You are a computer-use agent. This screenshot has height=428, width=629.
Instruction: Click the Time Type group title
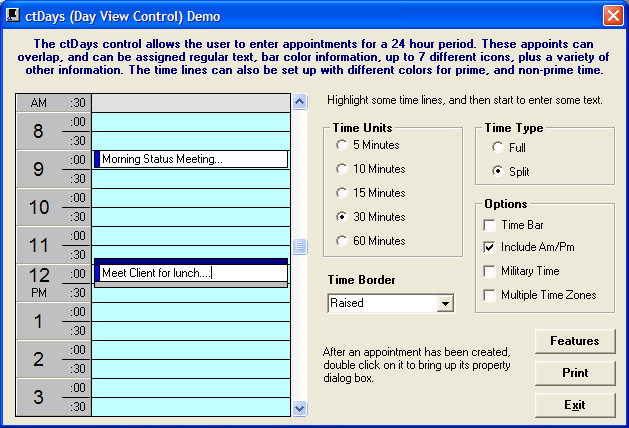(x=514, y=128)
